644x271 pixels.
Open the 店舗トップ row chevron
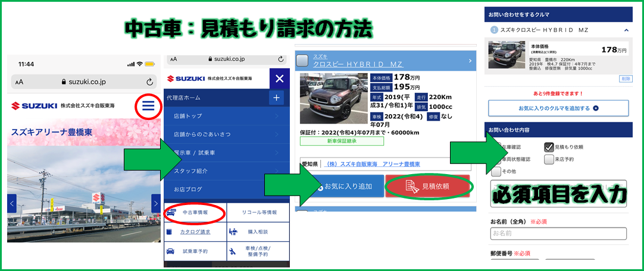(x=277, y=116)
